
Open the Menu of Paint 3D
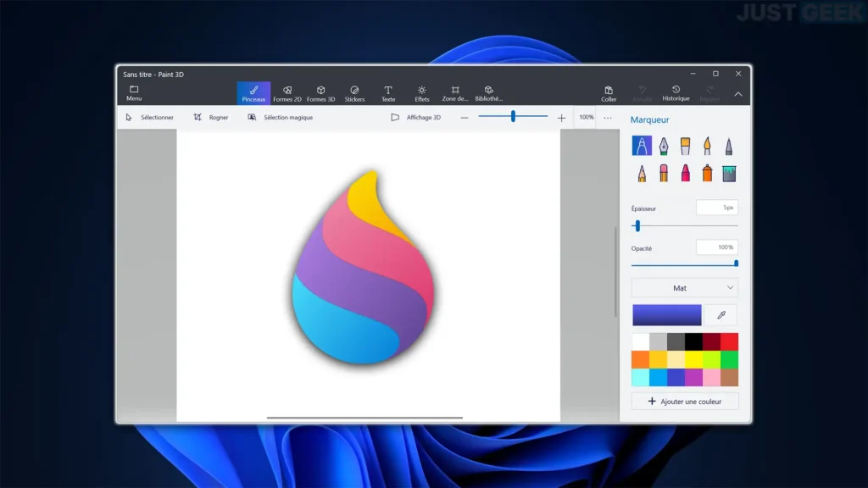[133, 93]
